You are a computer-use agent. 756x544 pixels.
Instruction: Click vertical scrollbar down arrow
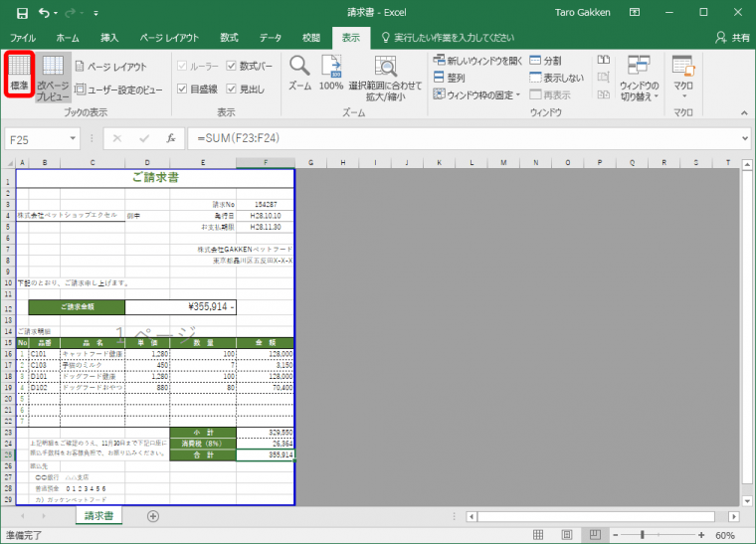[747, 501]
